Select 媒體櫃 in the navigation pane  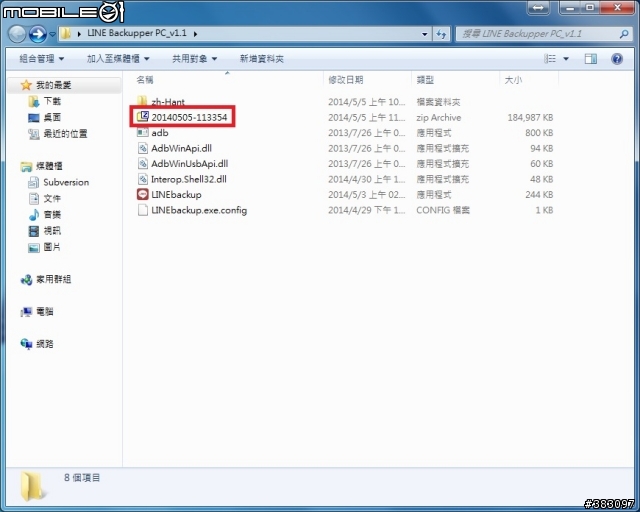[x=41, y=166]
